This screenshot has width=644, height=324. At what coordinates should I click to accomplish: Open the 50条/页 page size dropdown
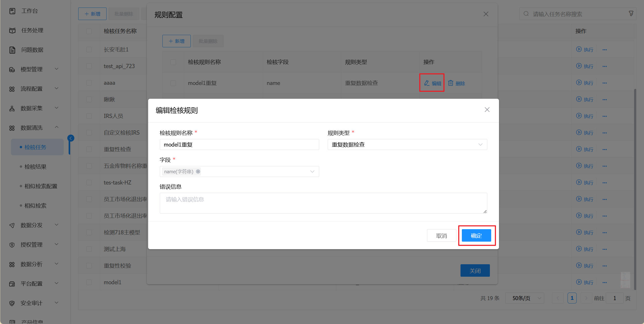[x=524, y=298]
